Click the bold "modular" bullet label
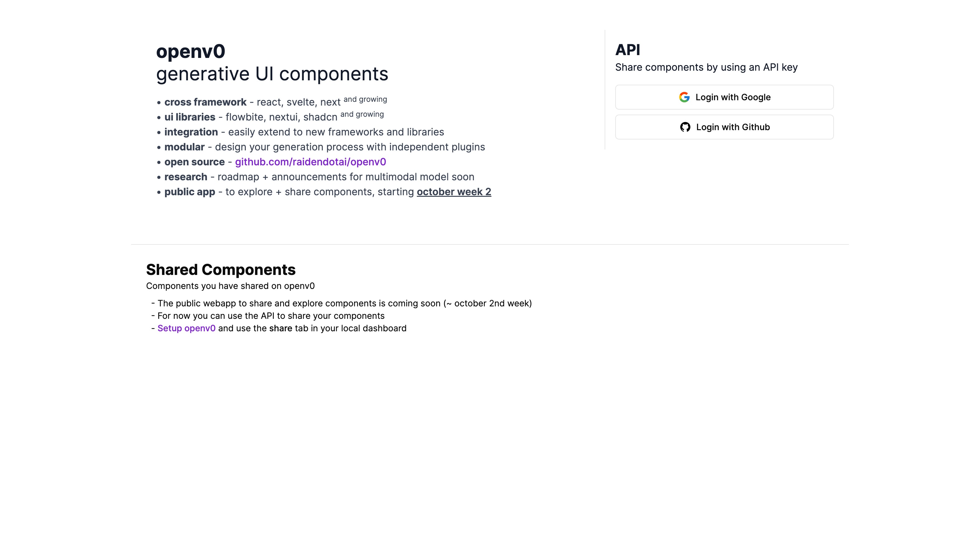This screenshot has width=980, height=548. point(184,147)
